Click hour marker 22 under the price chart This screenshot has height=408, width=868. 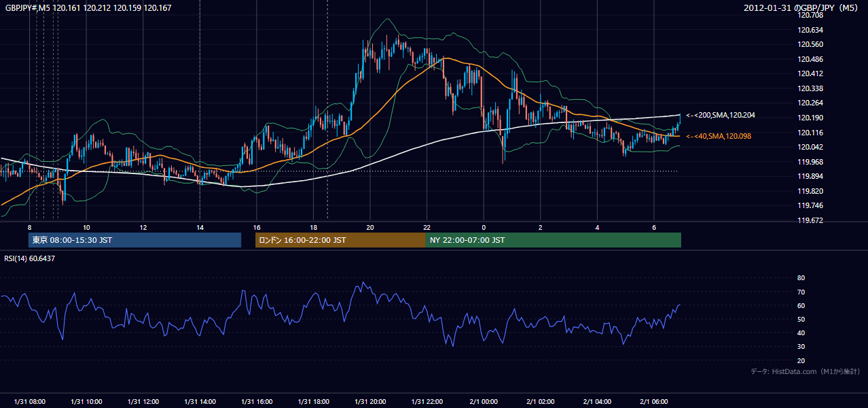point(427,227)
